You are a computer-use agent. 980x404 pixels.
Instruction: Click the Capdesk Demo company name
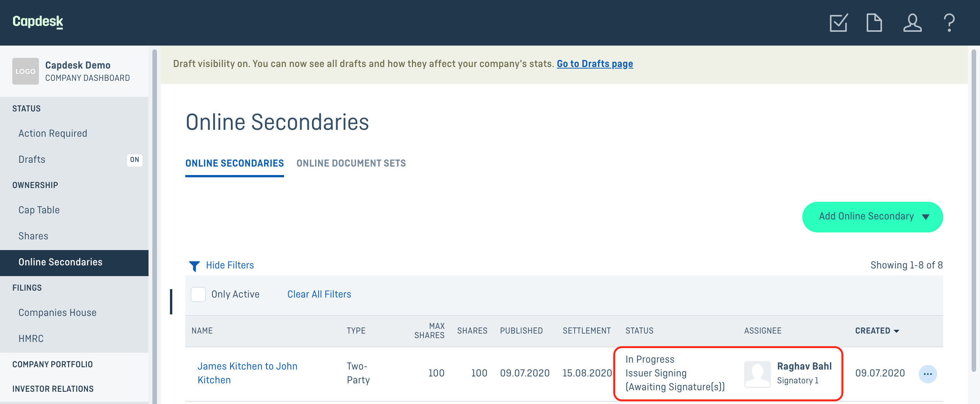(78, 65)
